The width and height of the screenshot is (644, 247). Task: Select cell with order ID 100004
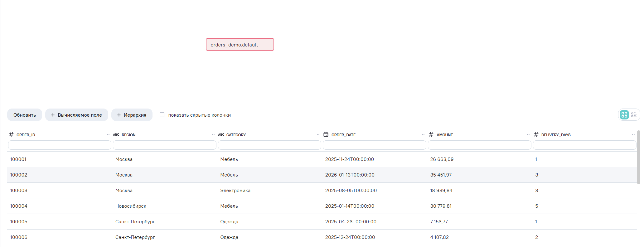click(19, 206)
